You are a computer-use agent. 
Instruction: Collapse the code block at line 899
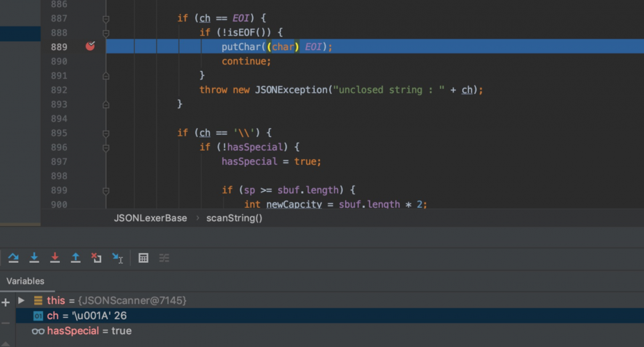pyautogui.click(x=106, y=191)
